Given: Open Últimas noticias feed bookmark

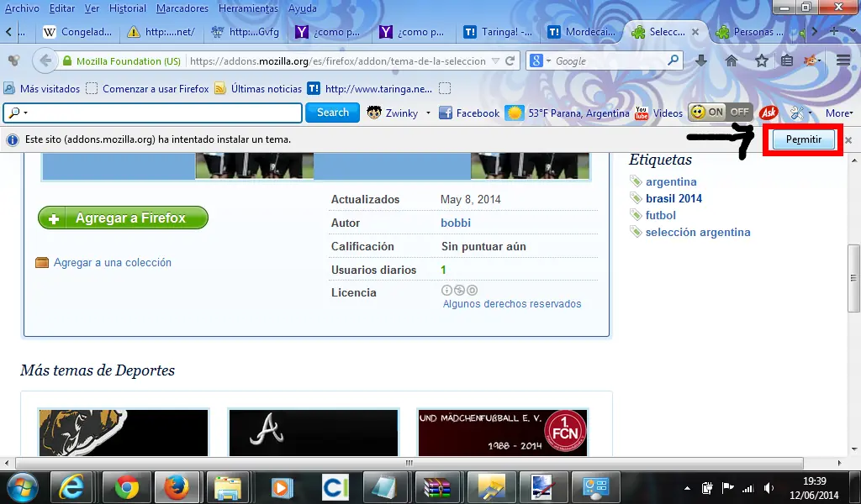Looking at the screenshot, I should coord(258,88).
